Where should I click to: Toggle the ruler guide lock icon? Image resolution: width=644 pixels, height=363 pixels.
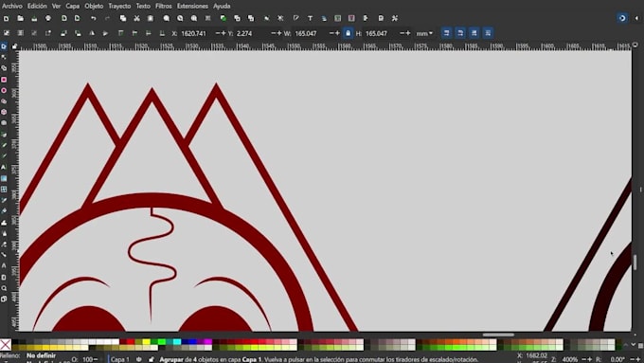pyautogui.click(x=15, y=46)
